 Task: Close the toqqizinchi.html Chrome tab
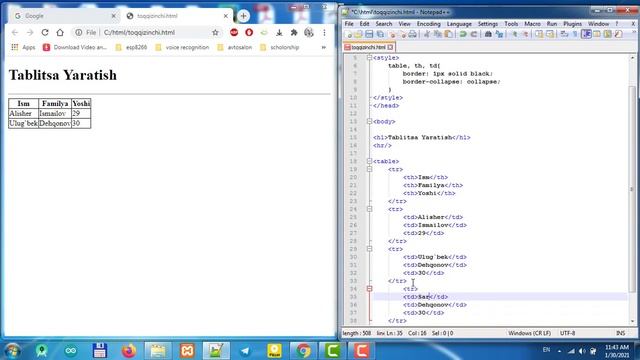226,16
